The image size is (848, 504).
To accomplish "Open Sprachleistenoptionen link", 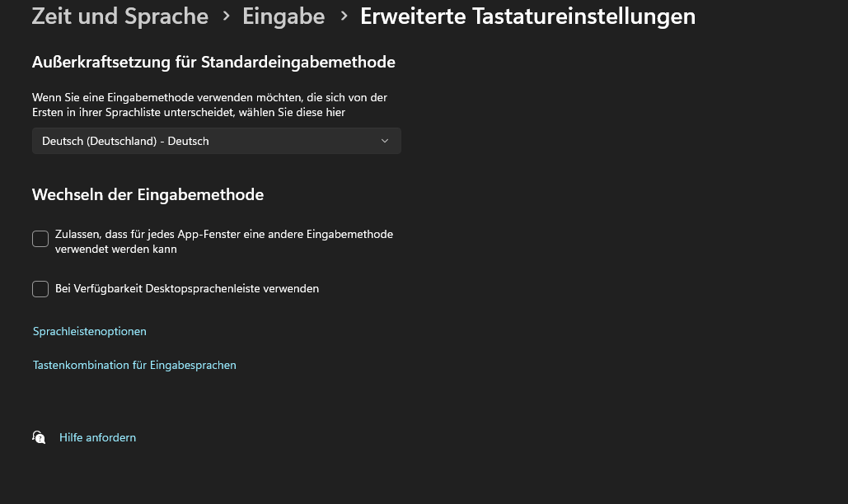I will [90, 331].
